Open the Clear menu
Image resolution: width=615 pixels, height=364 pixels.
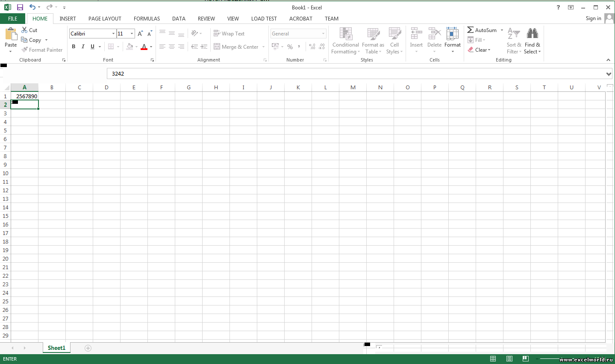click(479, 50)
